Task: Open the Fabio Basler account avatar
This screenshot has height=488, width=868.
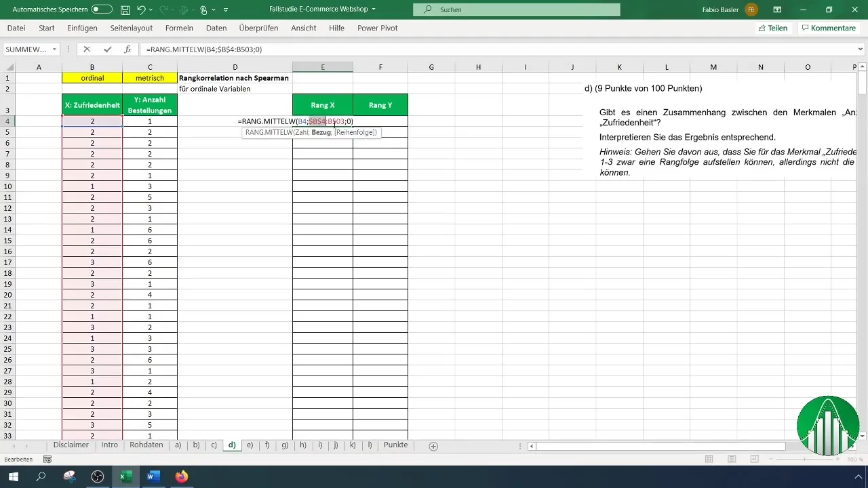Action: tap(751, 9)
